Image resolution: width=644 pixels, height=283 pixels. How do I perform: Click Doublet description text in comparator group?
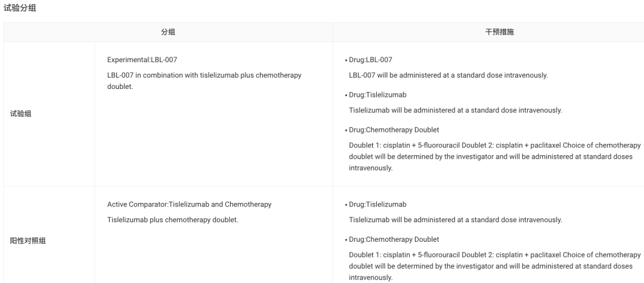tap(494, 266)
